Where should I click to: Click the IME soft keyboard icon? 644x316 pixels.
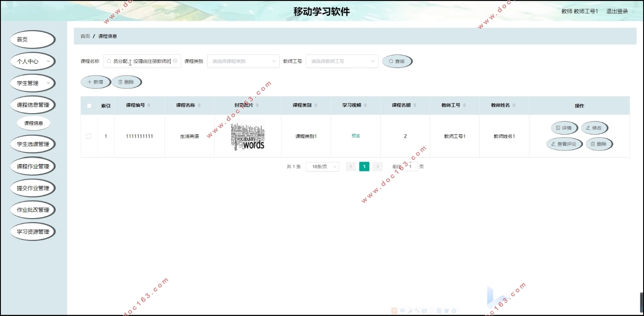424,311
